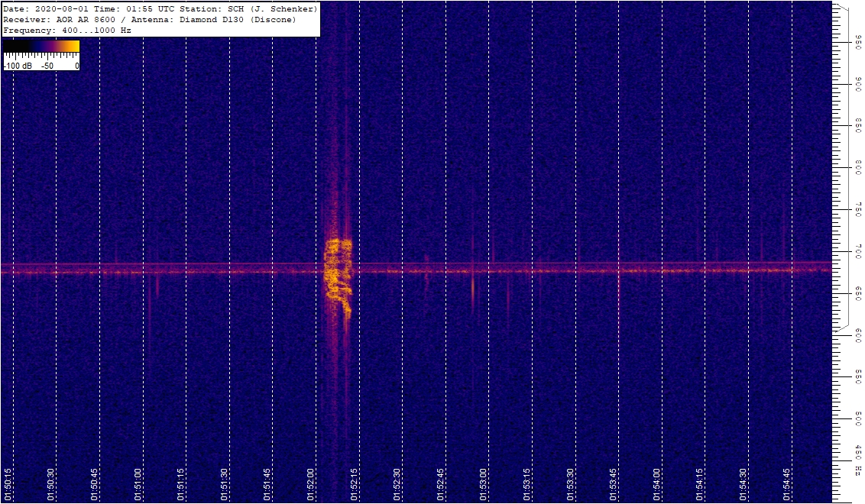Click the 01:51:00 time axis label
The width and height of the screenshot is (865, 504).
click(138, 486)
